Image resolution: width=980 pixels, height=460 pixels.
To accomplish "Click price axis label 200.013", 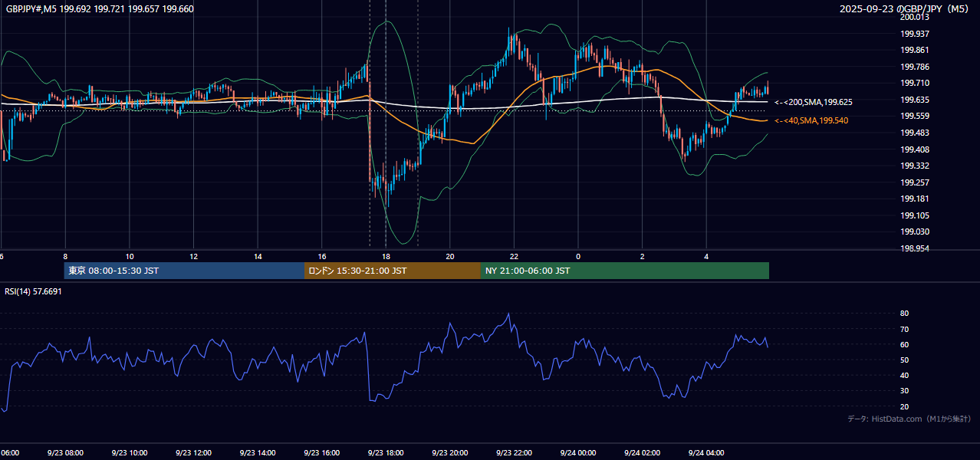I will point(915,17).
